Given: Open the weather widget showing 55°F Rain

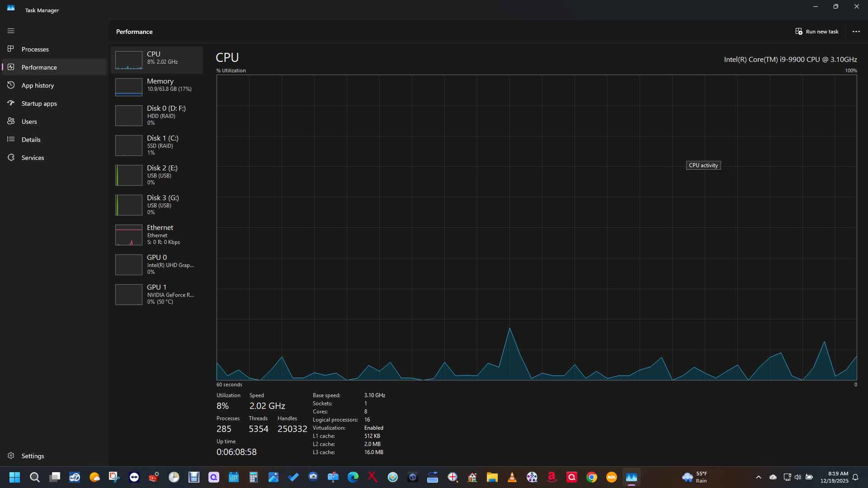Looking at the screenshot, I should [x=698, y=477].
